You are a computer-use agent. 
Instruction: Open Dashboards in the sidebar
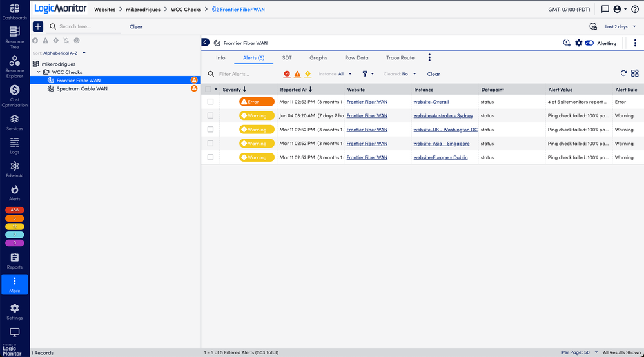[x=14, y=12]
